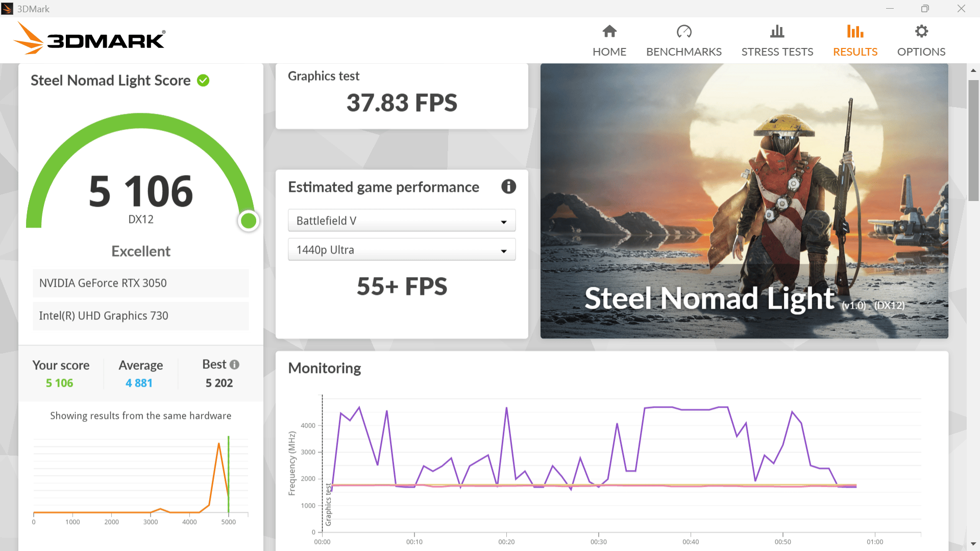Open the Battlefield V game dropdown
Viewport: 980px width, 551px height.
click(402, 221)
